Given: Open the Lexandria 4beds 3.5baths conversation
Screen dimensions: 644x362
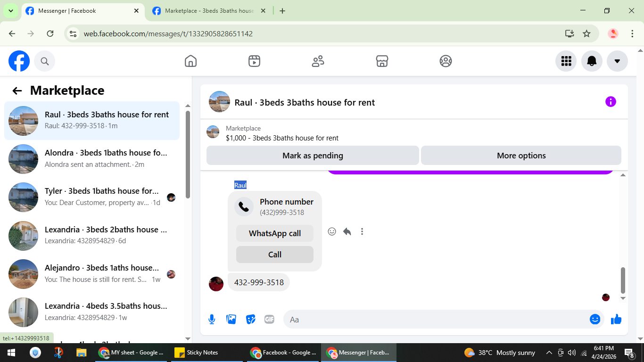Looking at the screenshot, I should click(x=92, y=312).
